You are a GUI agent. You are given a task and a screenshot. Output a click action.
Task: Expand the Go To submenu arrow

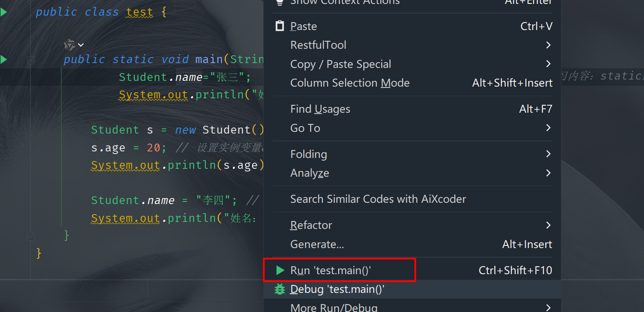point(548,128)
